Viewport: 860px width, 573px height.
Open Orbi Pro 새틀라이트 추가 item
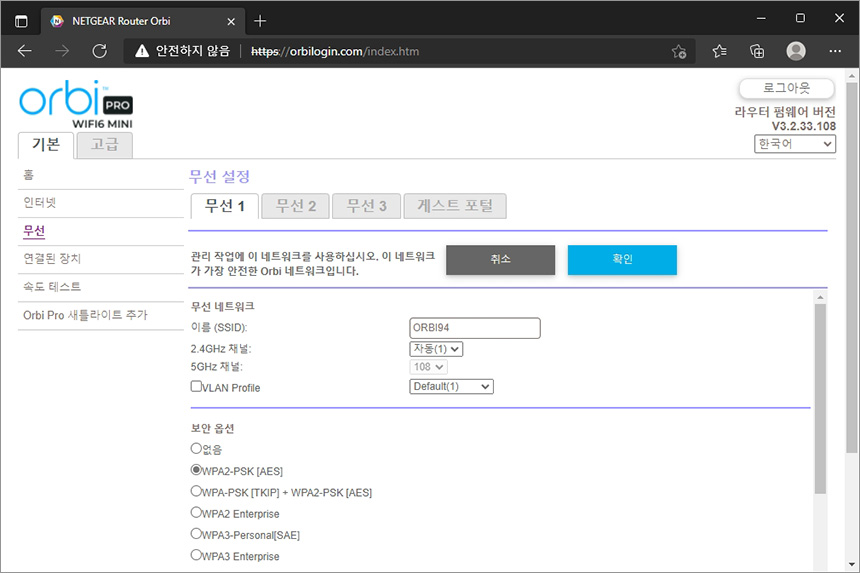tap(85, 315)
